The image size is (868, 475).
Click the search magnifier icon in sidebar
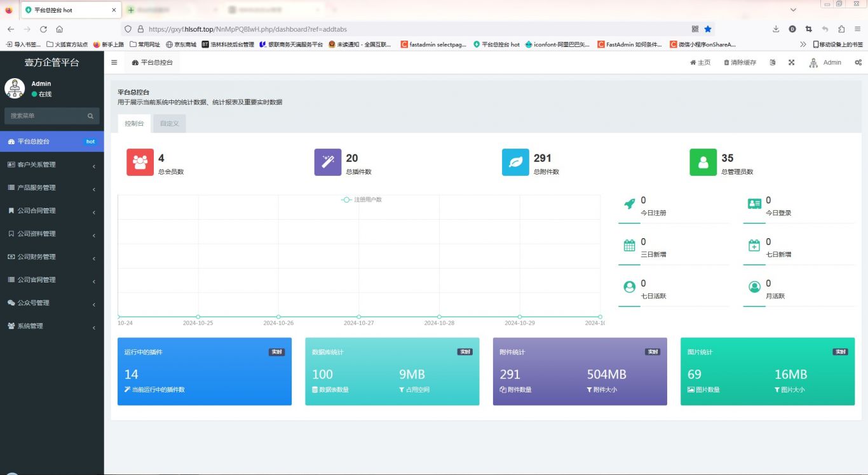(x=90, y=116)
